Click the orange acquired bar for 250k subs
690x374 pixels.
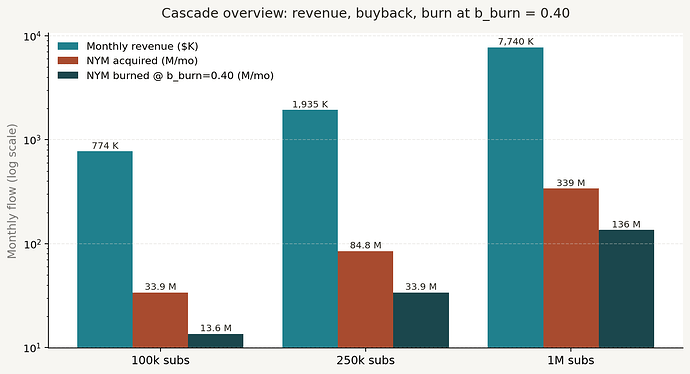click(x=366, y=300)
